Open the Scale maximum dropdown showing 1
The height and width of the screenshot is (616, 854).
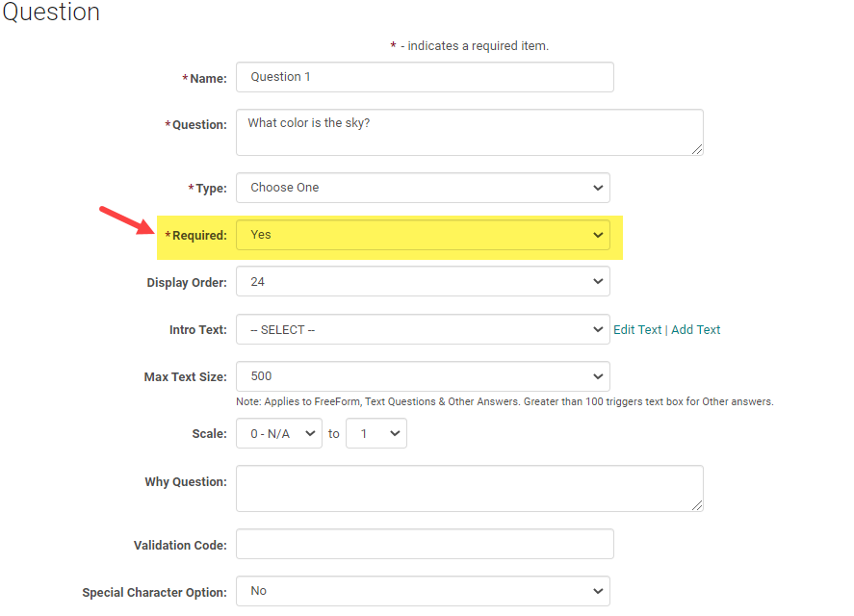click(x=376, y=433)
